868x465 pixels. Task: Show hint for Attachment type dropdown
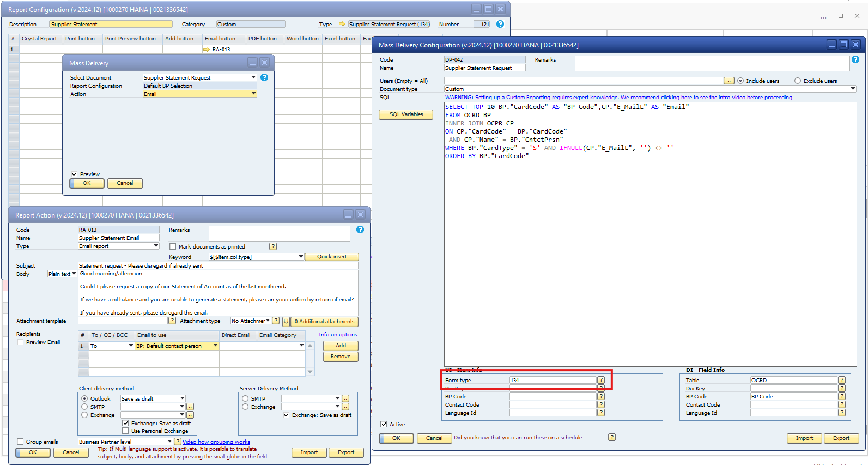[x=276, y=321]
